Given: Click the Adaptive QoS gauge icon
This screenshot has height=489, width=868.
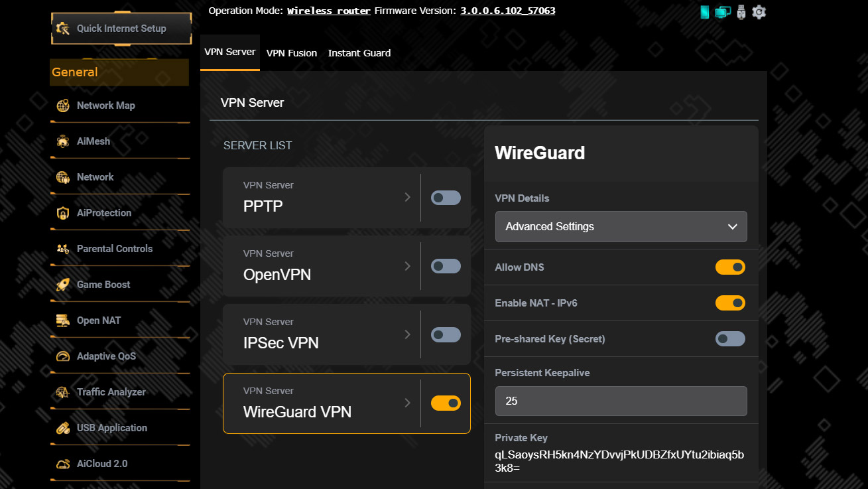Looking at the screenshot, I should tap(63, 356).
